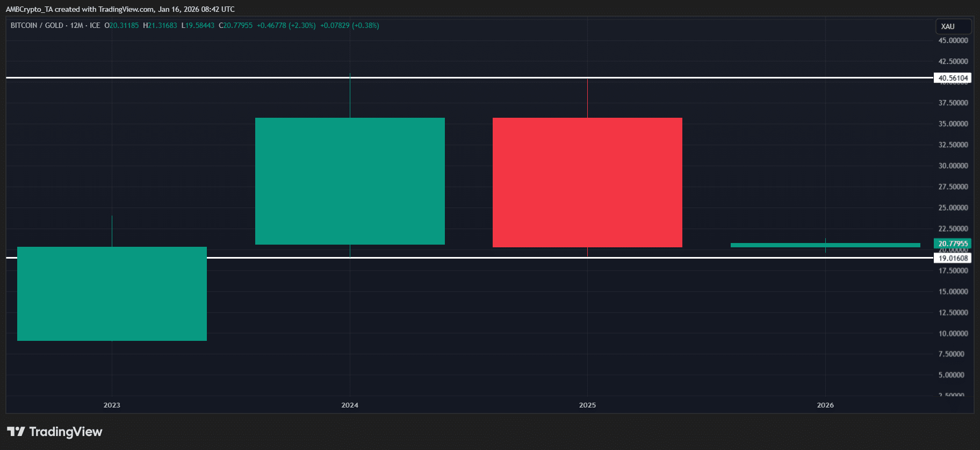Click the thin green 2026 candle

pos(825,245)
